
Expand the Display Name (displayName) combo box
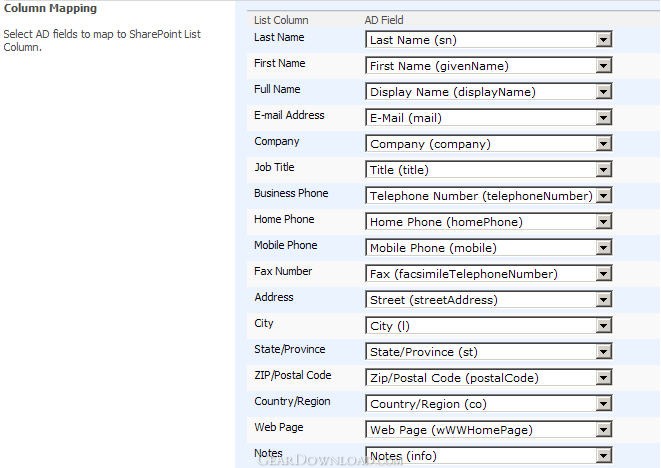click(x=489, y=92)
